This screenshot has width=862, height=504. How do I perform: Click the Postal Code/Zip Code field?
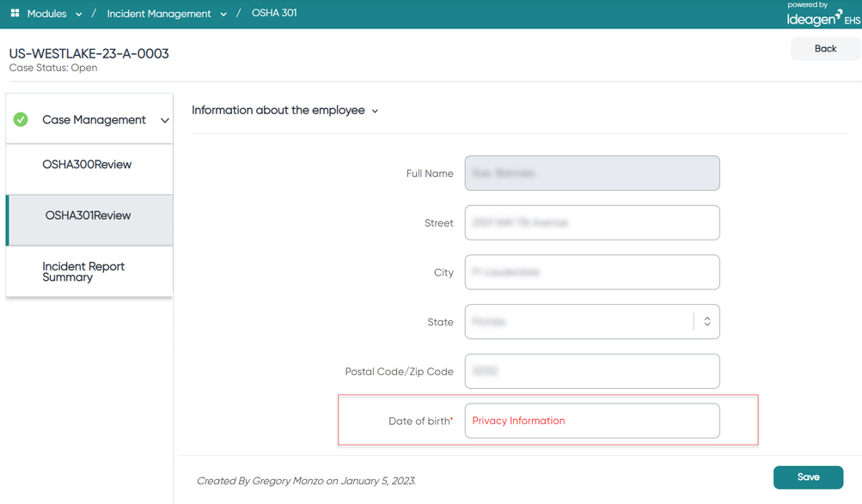pos(592,371)
